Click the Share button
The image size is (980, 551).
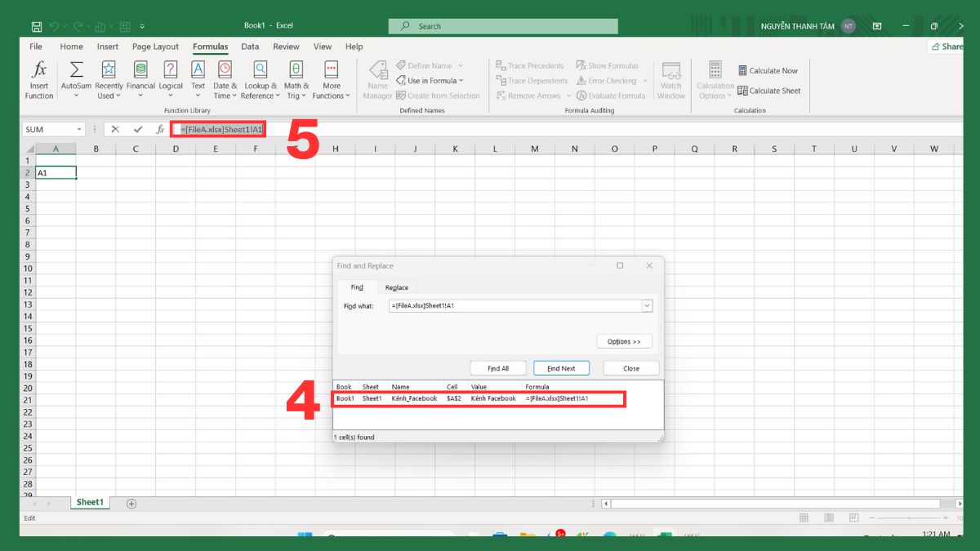tap(947, 47)
